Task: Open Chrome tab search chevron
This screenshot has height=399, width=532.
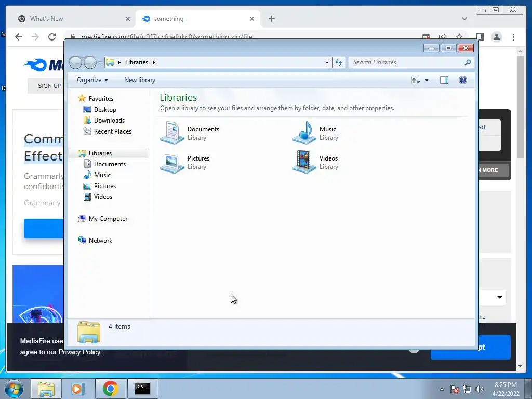Action: 464,19
